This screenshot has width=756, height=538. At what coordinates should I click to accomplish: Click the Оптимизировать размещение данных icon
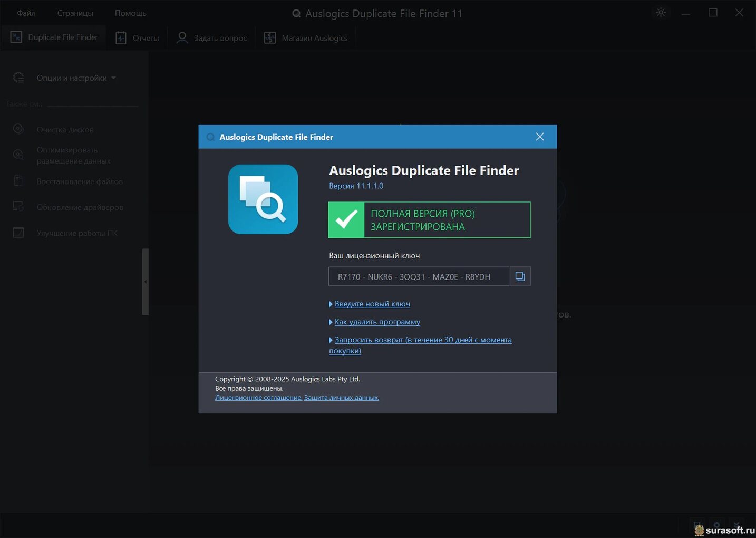click(18, 155)
